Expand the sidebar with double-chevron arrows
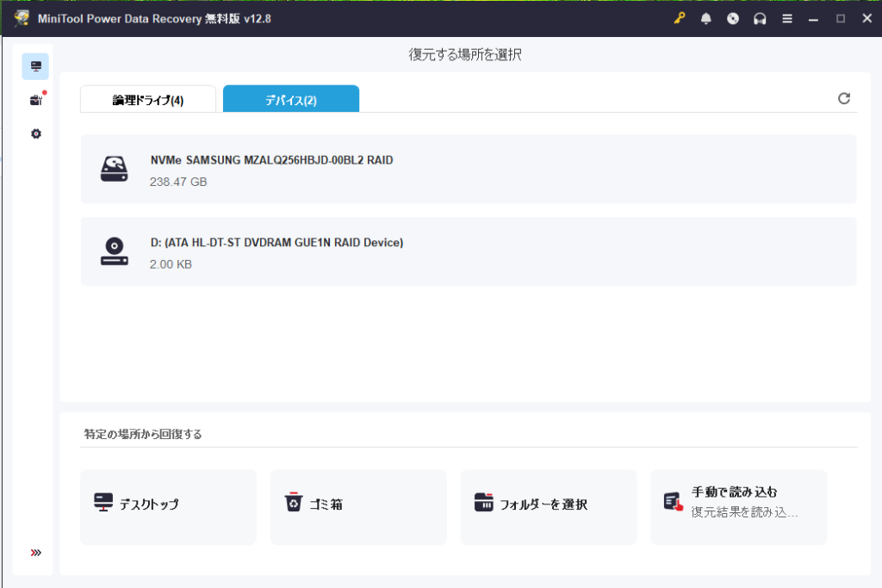The width and height of the screenshot is (882, 588). (x=35, y=553)
